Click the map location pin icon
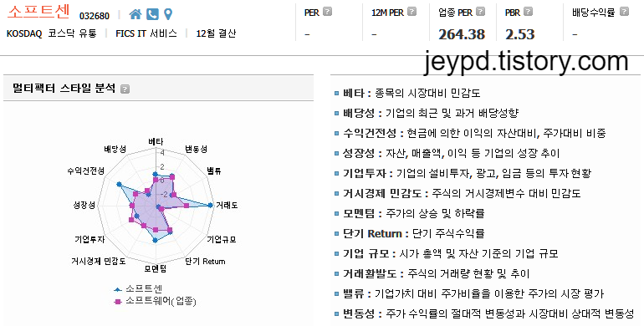 coord(167,14)
